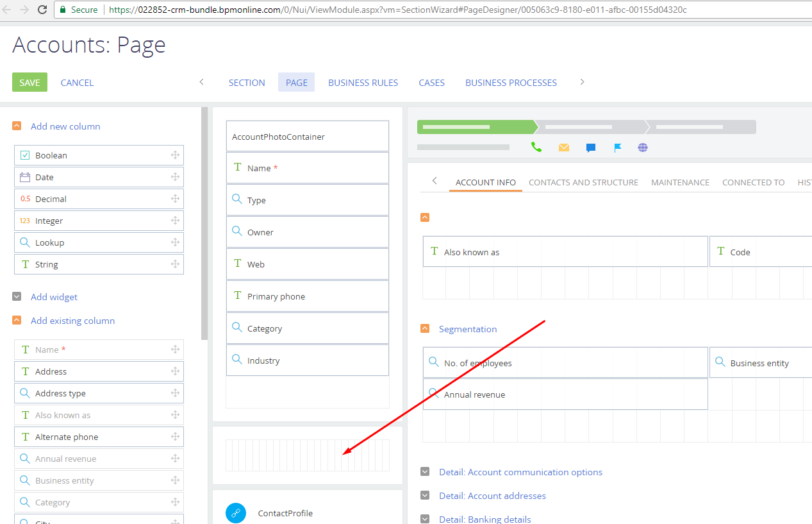Select the Name field on page
Viewport: 812px width, 524px height.
coord(308,168)
